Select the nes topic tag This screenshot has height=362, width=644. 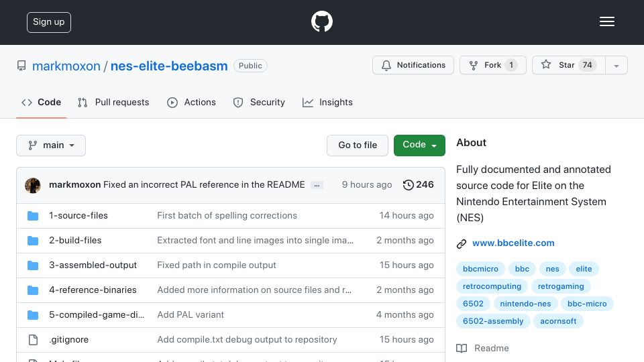point(552,269)
